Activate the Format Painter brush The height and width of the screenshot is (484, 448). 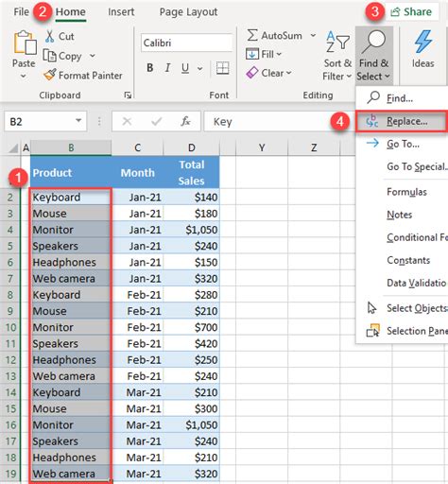point(50,75)
